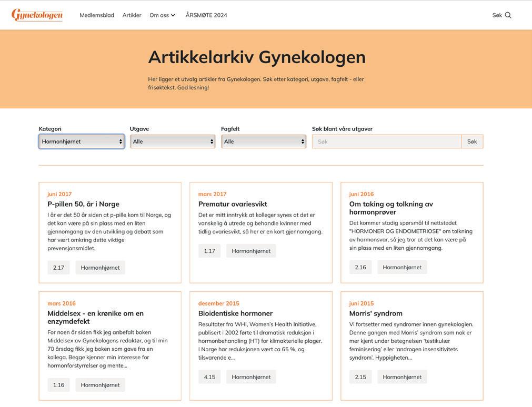Image resolution: width=532 pixels, height=407 pixels.
Task: Click Hormonhjørnet tag on Morris' syndrom card
Action: pyautogui.click(x=402, y=377)
